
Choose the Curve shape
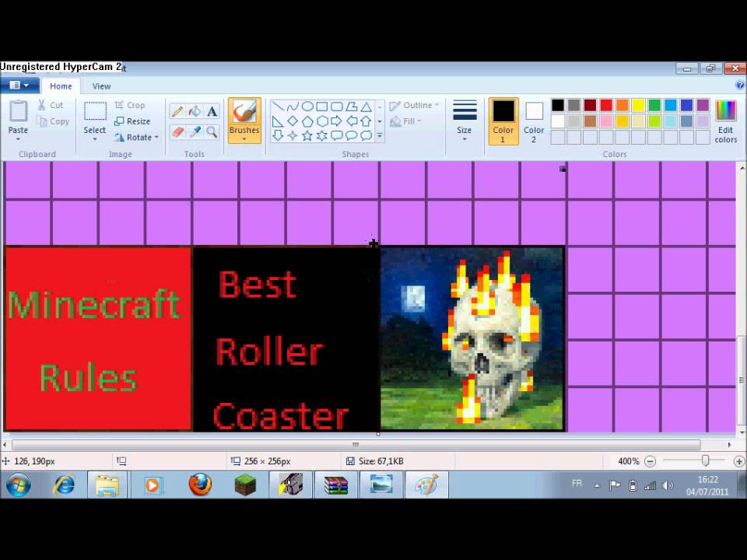pyautogui.click(x=293, y=107)
